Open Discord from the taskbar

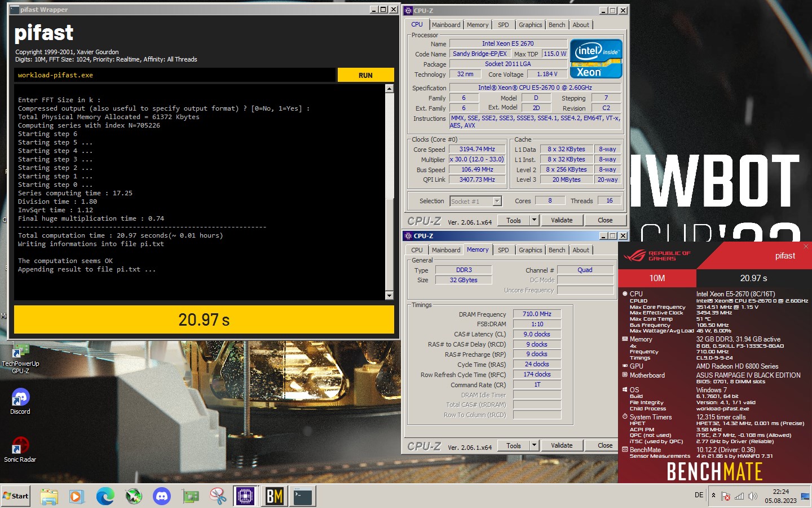(162, 496)
